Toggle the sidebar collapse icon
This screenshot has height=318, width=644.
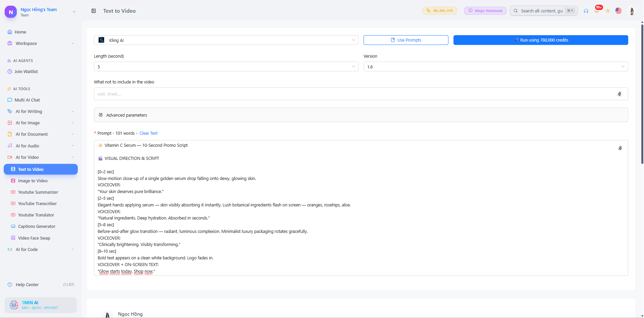coord(94,11)
